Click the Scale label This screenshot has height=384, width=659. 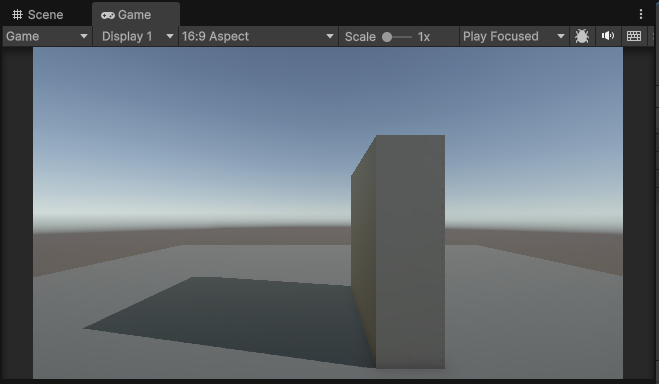[360, 37]
